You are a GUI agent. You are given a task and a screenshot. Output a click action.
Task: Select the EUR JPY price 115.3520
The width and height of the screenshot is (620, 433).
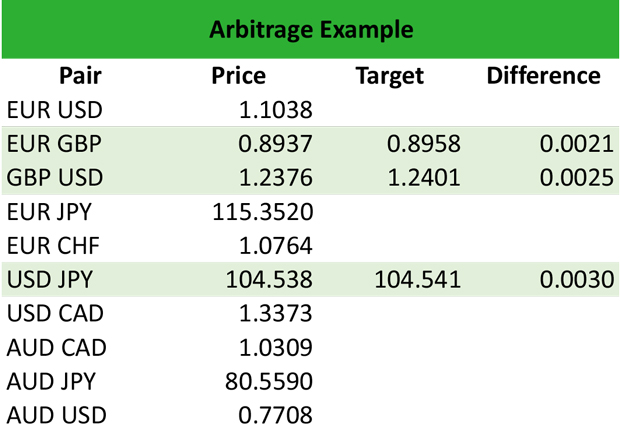[x=264, y=212]
